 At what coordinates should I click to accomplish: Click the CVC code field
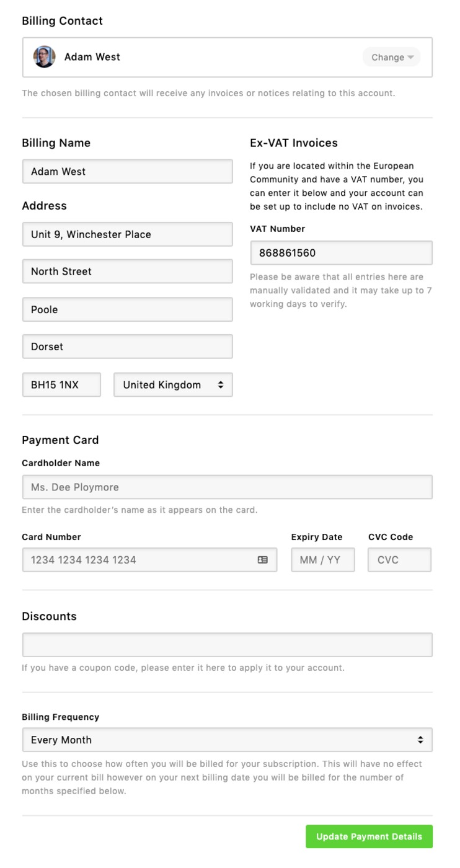pyautogui.click(x=399, y=560)
